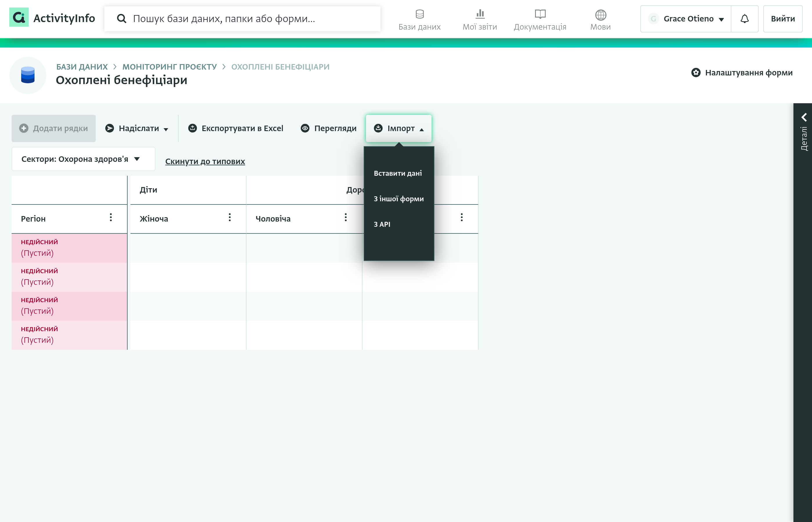Open the Бази даних navigation icon

(x=420, y=14)
